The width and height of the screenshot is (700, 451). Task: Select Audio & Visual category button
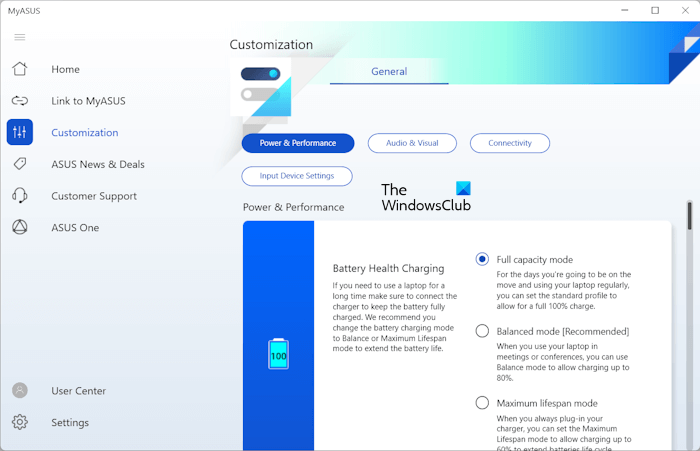click(412, 143)
